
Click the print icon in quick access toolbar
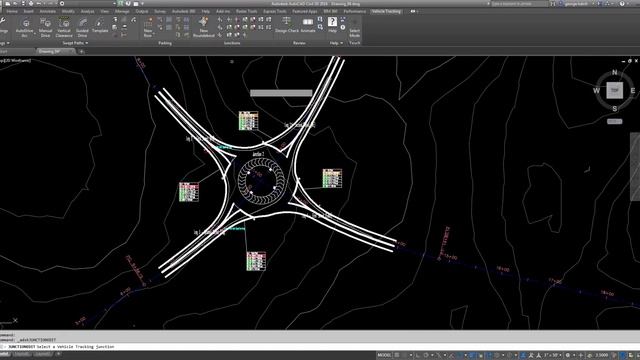[x=31, y=4]
